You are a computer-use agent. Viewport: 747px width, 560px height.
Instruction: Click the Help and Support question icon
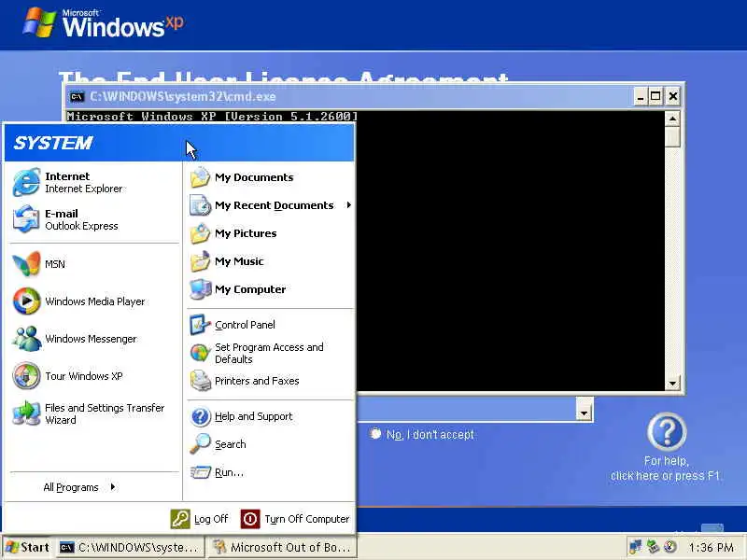point(200,416)
